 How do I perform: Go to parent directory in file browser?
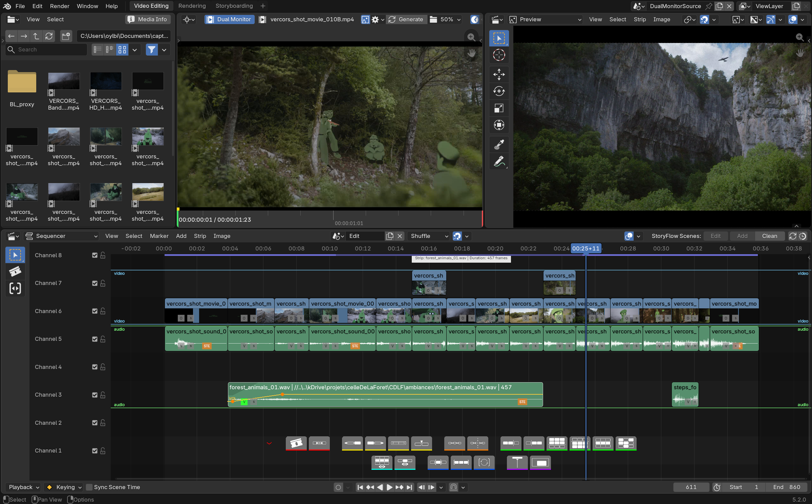(36, 36)
